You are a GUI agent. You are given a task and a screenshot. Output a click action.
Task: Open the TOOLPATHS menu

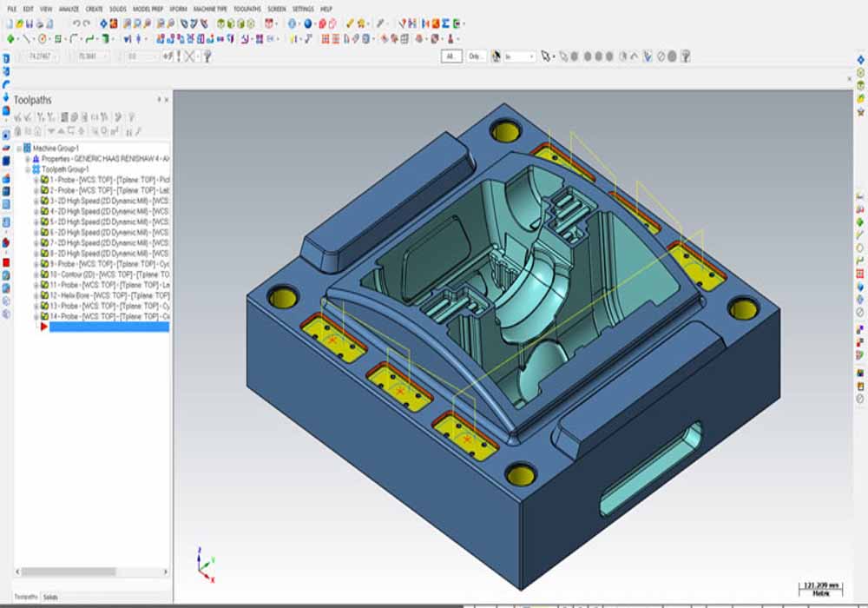coord(247,8)
